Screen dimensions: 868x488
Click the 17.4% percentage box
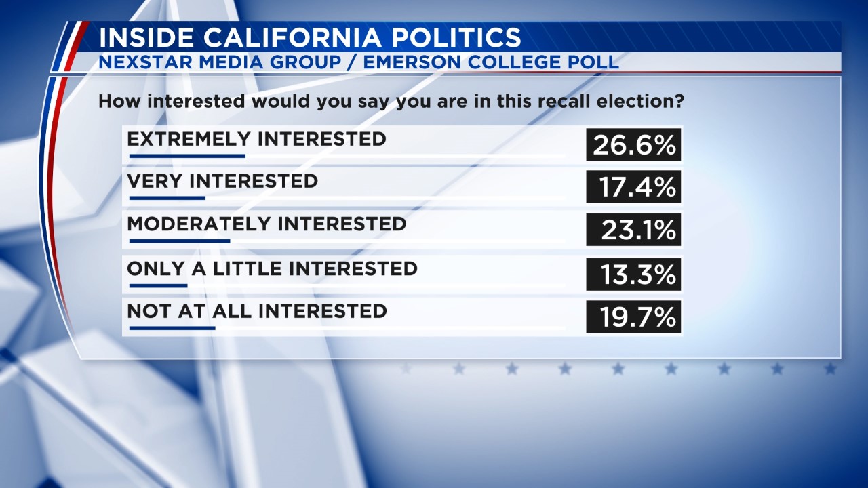tap(633, 187)
